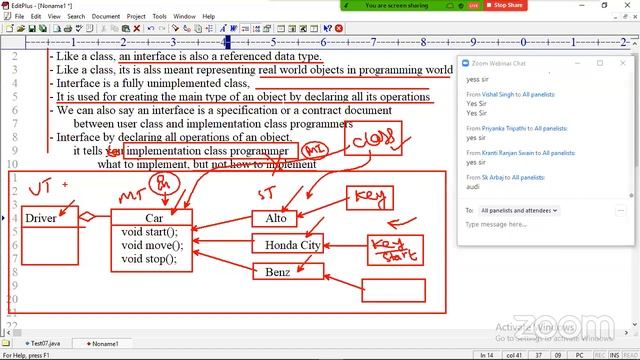Click the Save All icon

tap(42, 29)
